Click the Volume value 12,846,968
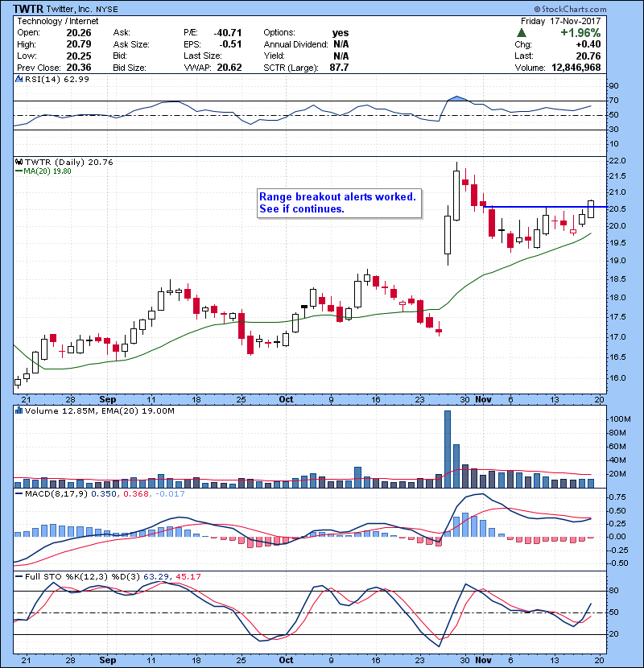 [576, 68]
